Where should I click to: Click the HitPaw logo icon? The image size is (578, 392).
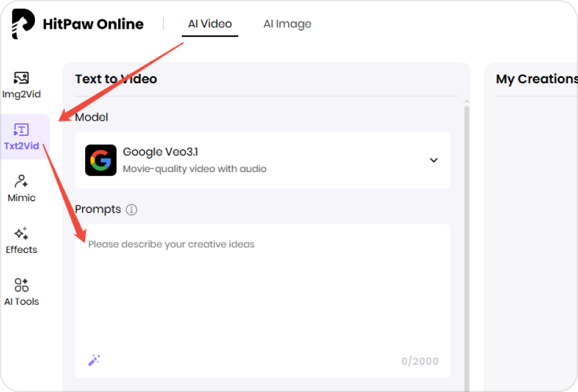point(23,24)
